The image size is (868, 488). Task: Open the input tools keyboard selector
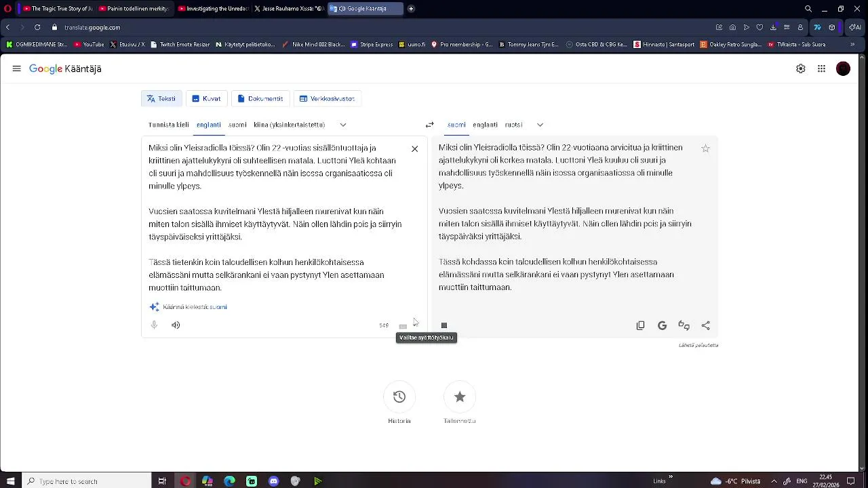coord(403,326)
